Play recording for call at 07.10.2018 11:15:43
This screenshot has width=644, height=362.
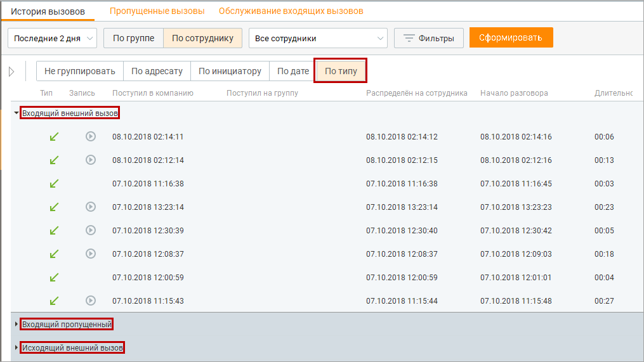[x=91, y=301]
